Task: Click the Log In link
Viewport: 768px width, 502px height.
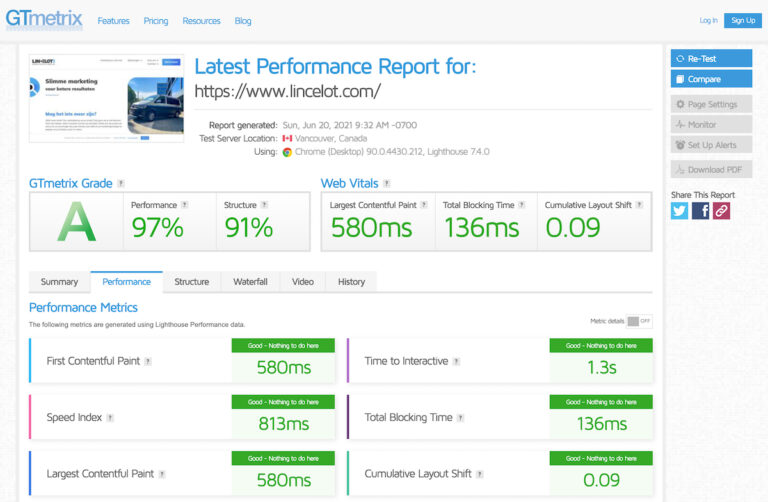Action: [708, 20]
